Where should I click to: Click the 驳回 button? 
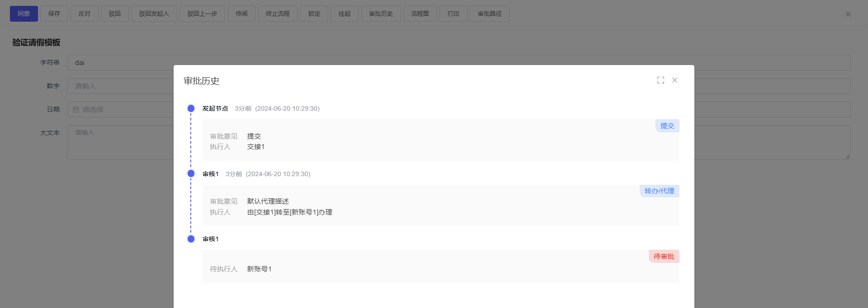point(115,14)
